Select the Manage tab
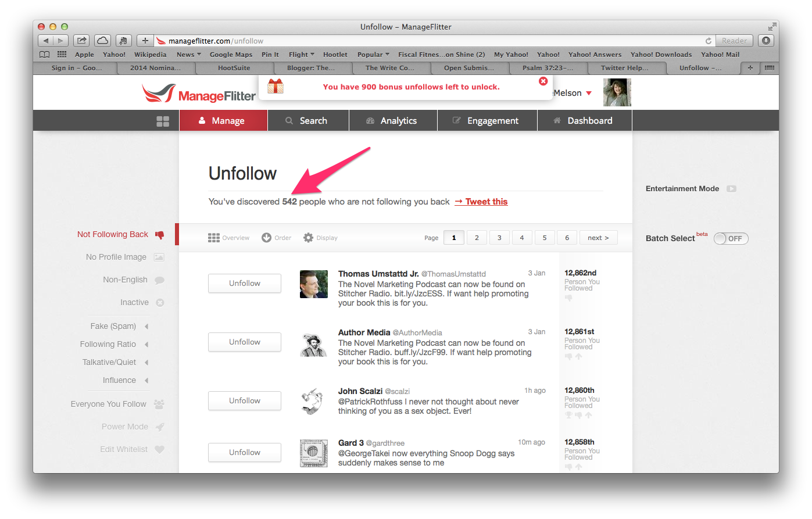Screen dimensions: 812x519 [223, 120]
